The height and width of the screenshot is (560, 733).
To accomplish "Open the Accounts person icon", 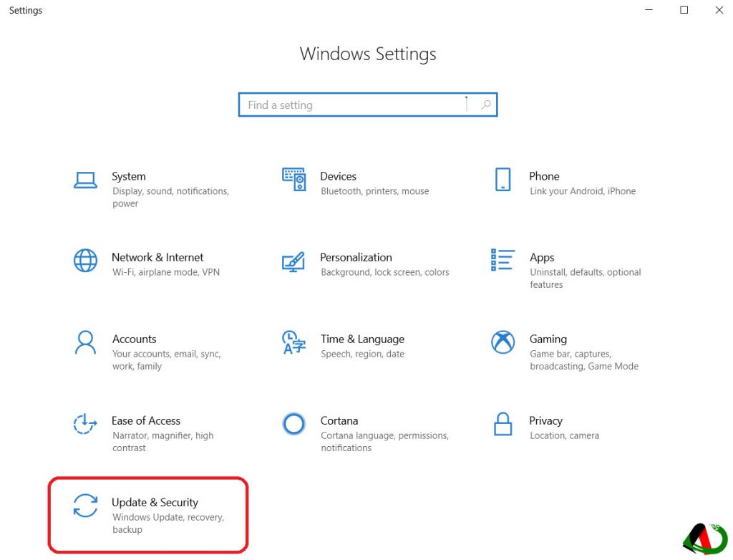I will pos(86,342).
